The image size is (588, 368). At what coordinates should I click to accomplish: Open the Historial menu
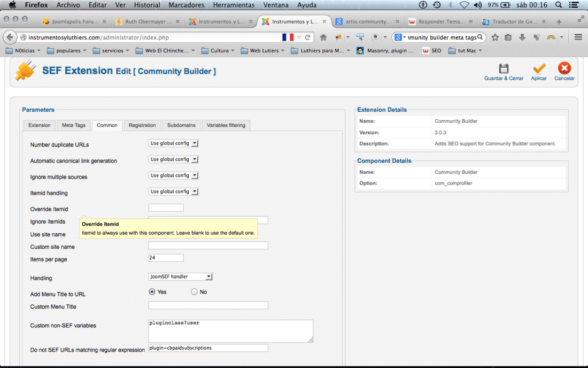pyautogui.click(x=147, y=5)
